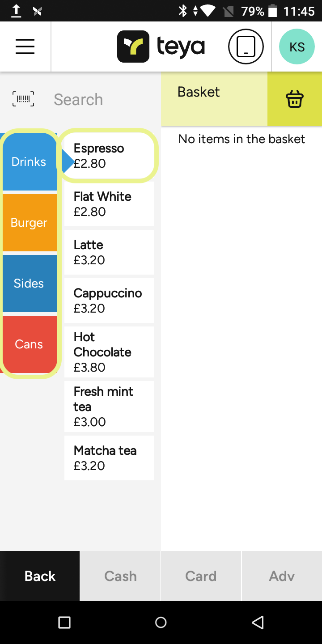The width and height of the screenshot is (322, 644).
Task: Tap the Android home circle icon
Action: [x=161, y=623]
